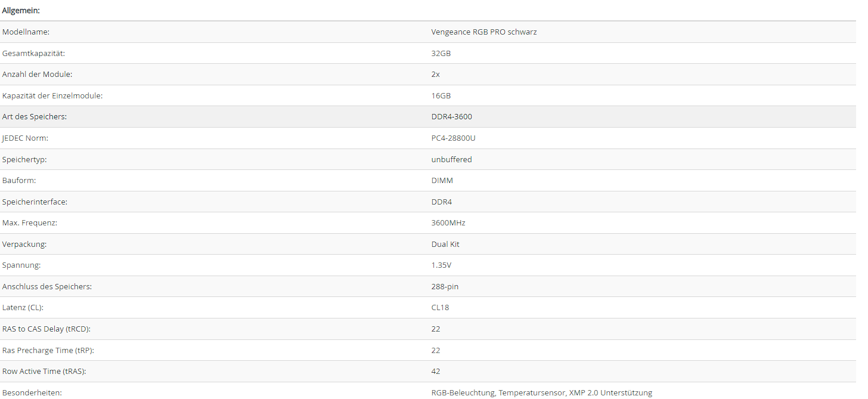The height and width of the screenshot is (399, 868).
Task: Click the CL18 latency value
Action: [441, 307]
